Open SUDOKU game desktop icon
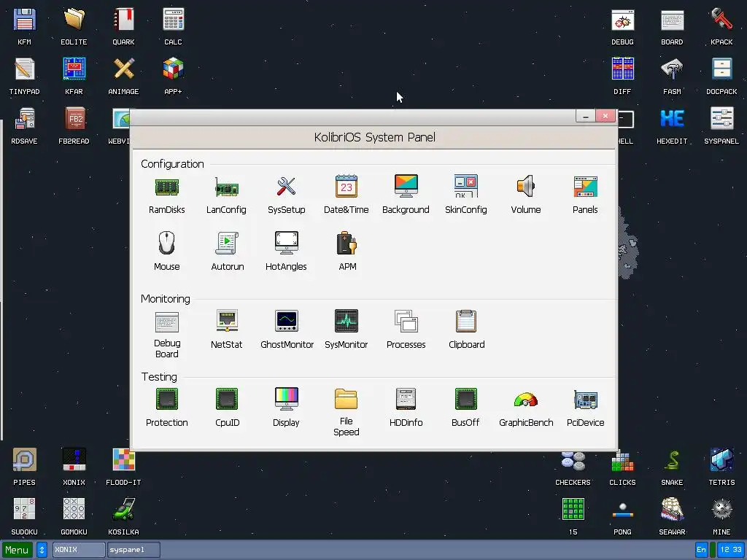 [x=24, y=510]
